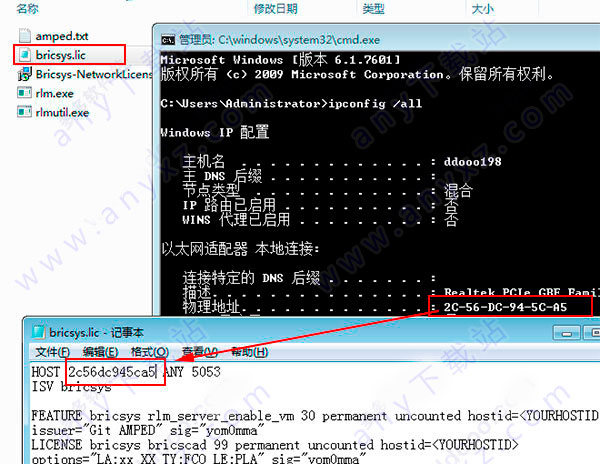Viewport: 600px width, 464px height.
Task: Select the amped.txt file icon
Action: [24, 36]
